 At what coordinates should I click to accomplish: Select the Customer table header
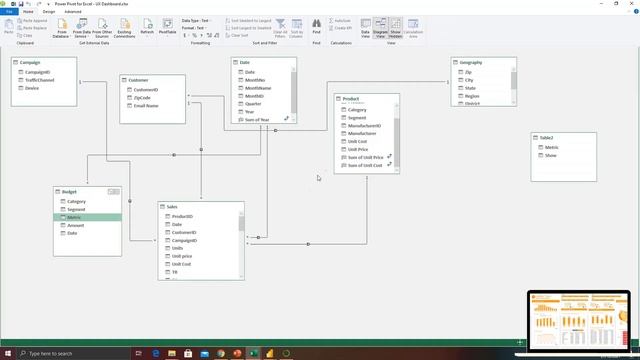pos(153,80)
